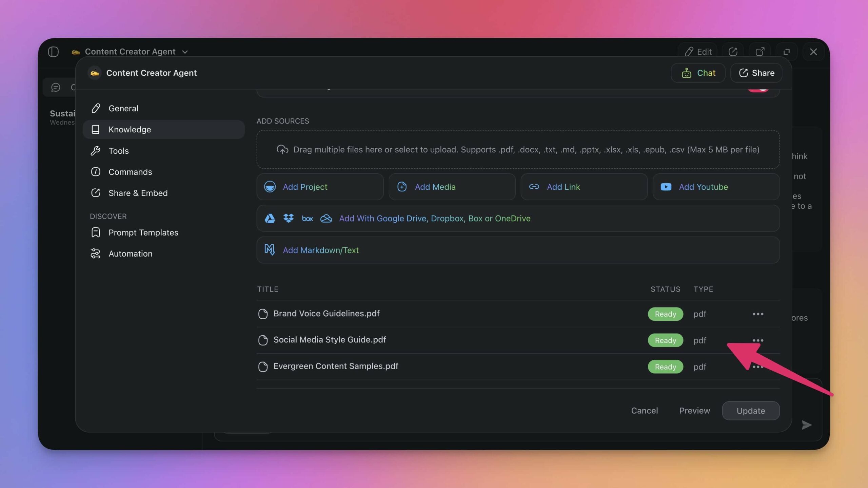Viewport: 868px width, 488px height.
Task: Switch to the Tools section
Action: 118,151
